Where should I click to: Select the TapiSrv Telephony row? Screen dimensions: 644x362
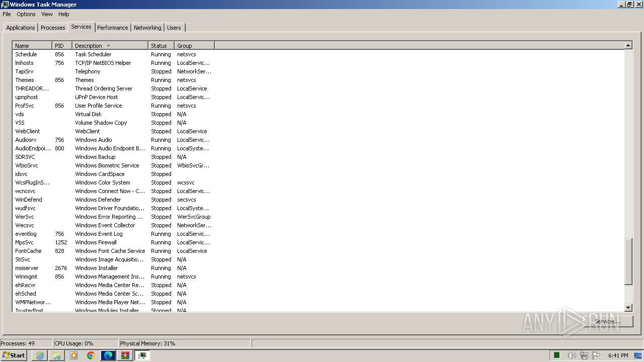click(x=114, y=71)
